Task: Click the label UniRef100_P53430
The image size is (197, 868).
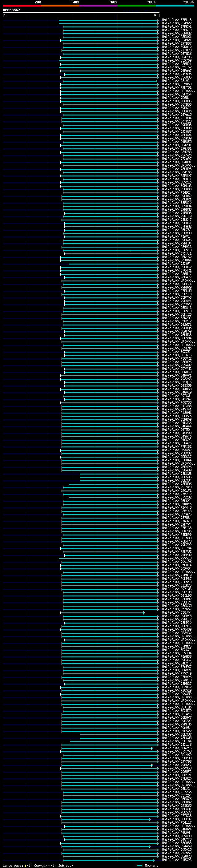Action: [x=176, y=633]
